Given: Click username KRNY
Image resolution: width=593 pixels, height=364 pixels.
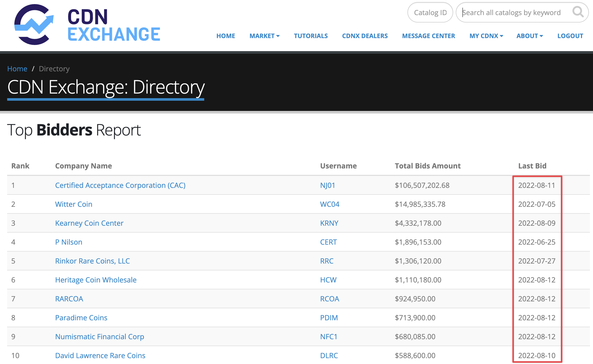Looking at the screenshot, I should pyautogui.click(x=329, y=223).
